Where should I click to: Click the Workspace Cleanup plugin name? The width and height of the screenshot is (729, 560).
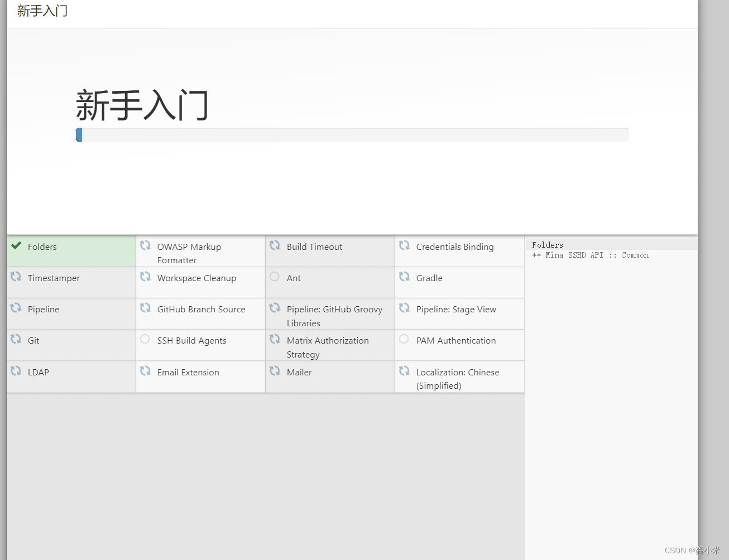[x=196, y=278]
